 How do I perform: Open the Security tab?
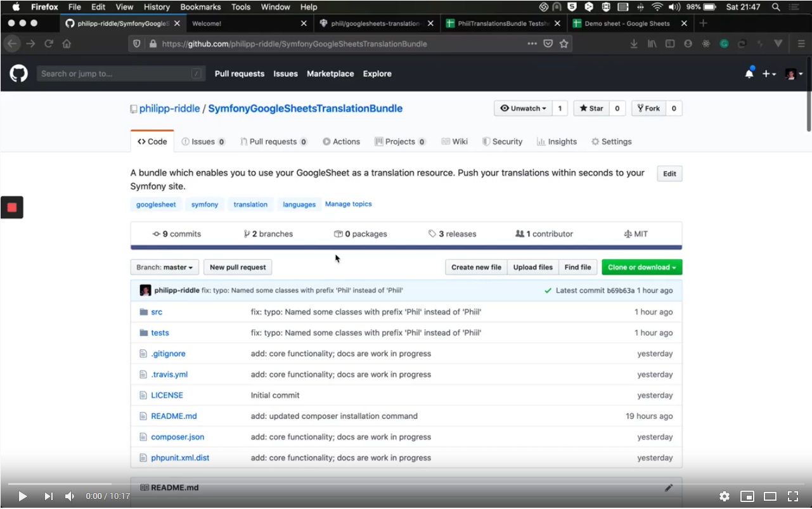click(x=502, y=142)
